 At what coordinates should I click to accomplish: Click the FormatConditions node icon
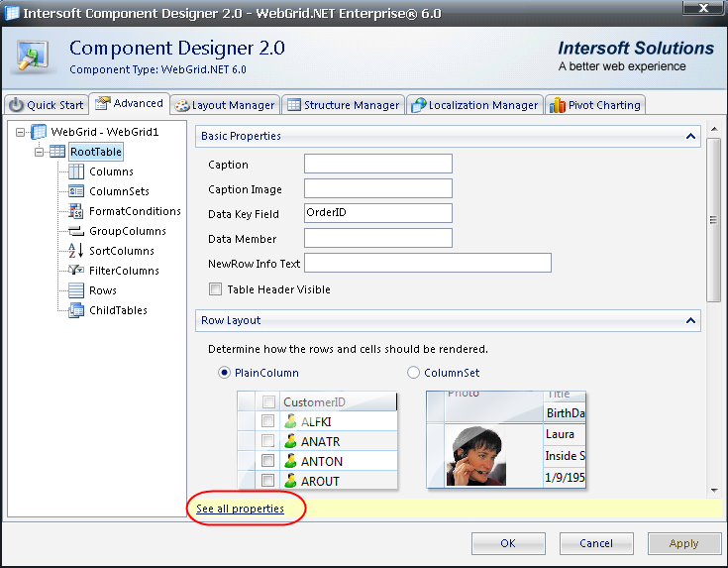pyautogui.click(x=75, y=211)
